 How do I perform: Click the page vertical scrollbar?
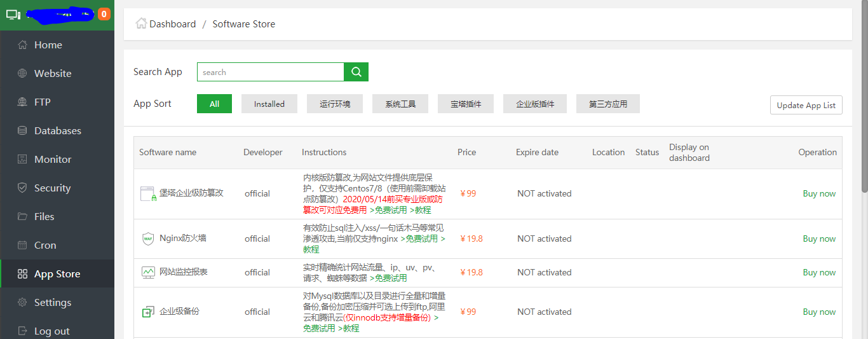pos(864,95)
